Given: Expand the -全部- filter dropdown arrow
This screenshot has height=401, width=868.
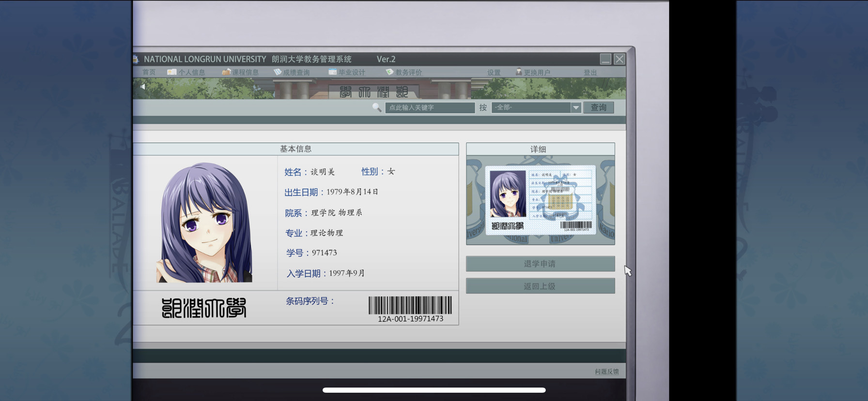Looking at the screenshot, I should tap(575, 108).
